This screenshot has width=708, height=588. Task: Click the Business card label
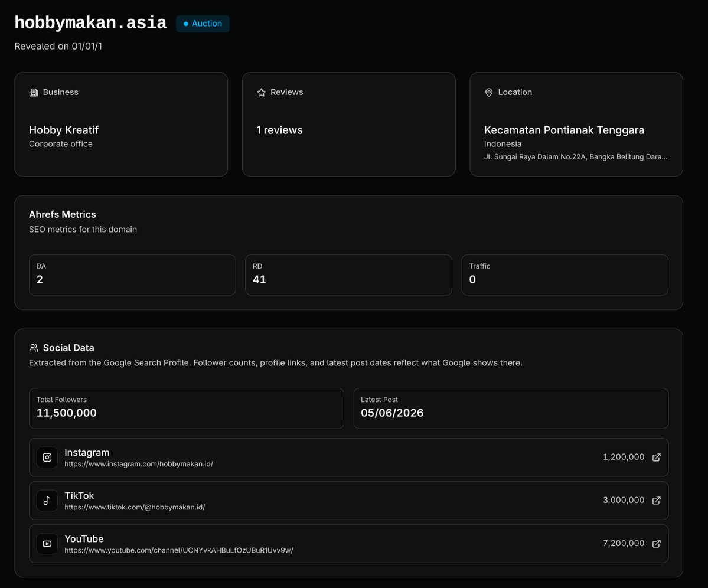60,92
